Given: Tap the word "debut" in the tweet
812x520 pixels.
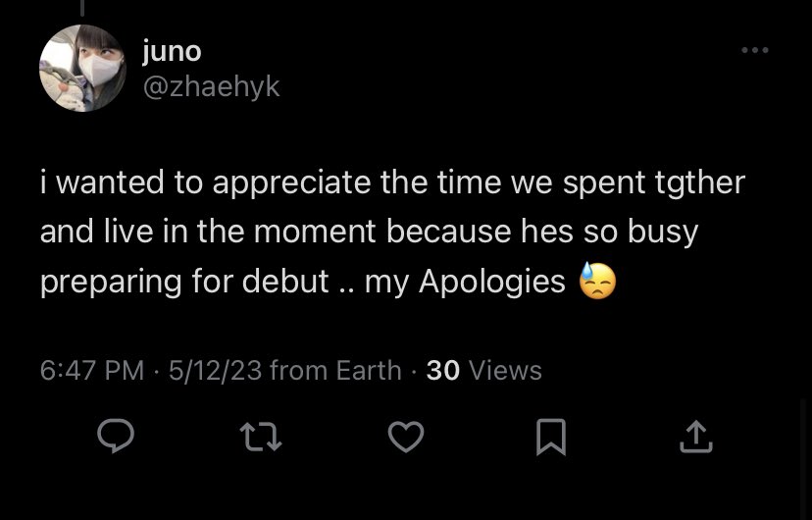Looking at the screenshot, I should (285, 282).
